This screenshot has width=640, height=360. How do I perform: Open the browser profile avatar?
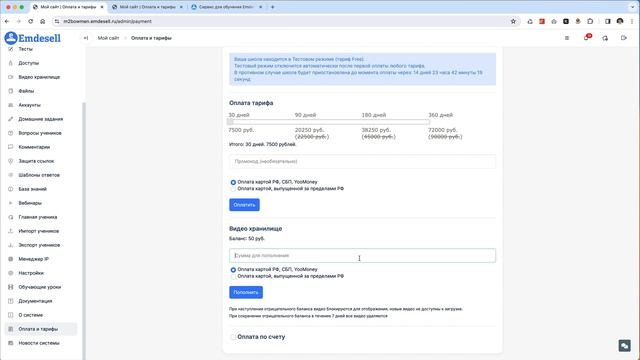click(620, 21)
